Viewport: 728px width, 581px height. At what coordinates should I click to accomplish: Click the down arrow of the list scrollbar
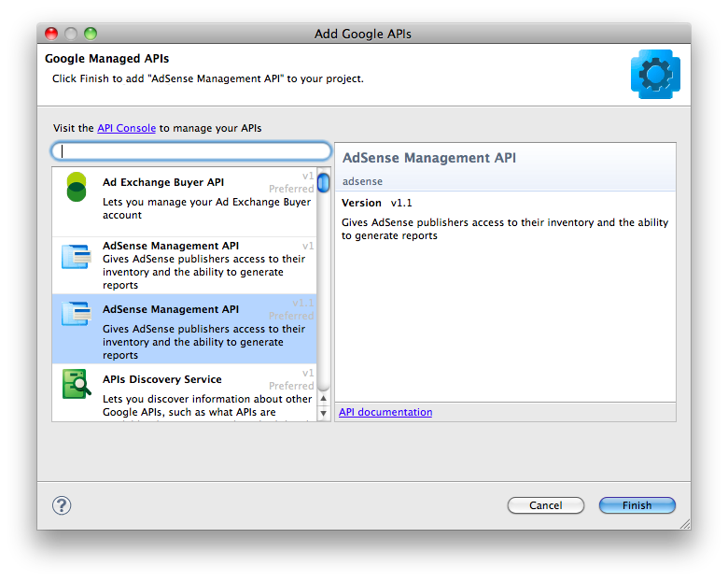coord(324,413)
